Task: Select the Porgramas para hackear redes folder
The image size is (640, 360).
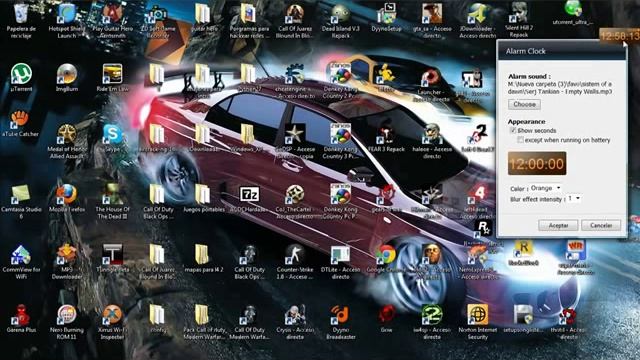Action: (x=249, y=14)
